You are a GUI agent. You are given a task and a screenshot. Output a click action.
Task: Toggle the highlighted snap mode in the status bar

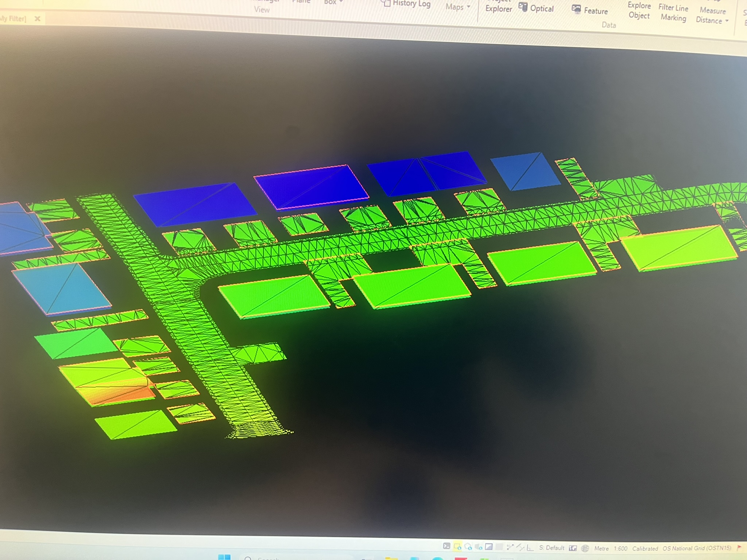click(x=457, y=547)
